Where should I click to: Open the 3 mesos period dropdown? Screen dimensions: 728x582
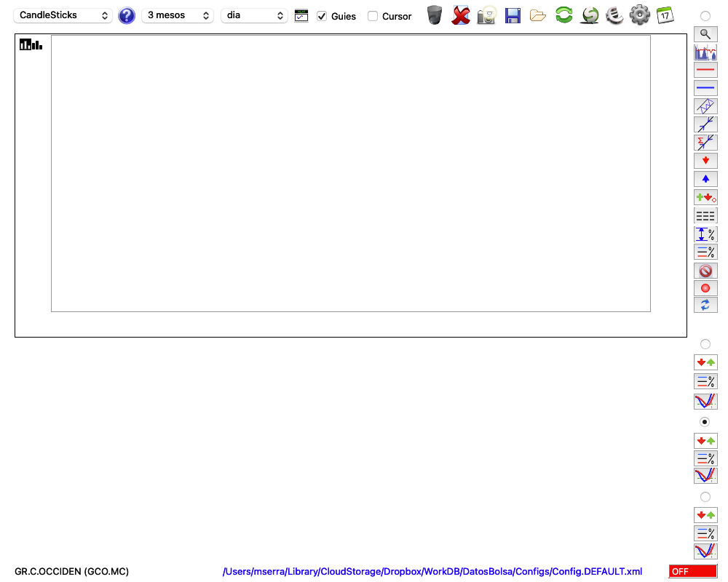178,15
